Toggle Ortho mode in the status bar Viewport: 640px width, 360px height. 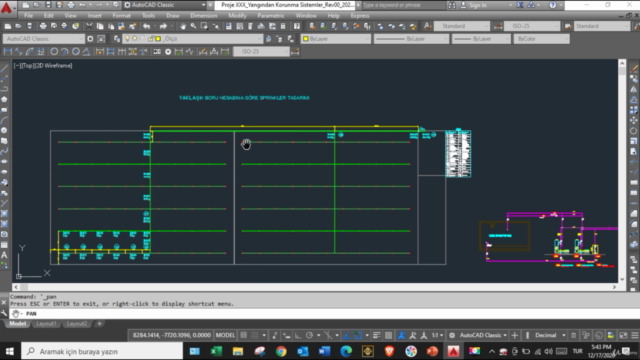pyautogui.click(x=298, y=335)
